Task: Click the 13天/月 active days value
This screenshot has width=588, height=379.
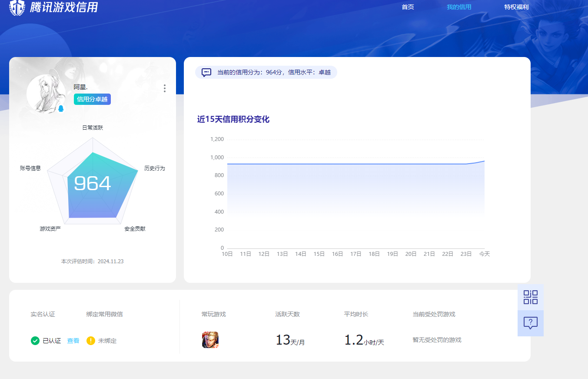Action: point(290,340)
